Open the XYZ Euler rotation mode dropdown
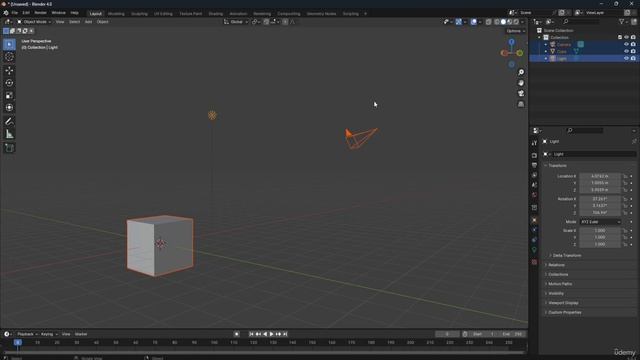This screenshot has width=640, height=360. click(600, 222)
